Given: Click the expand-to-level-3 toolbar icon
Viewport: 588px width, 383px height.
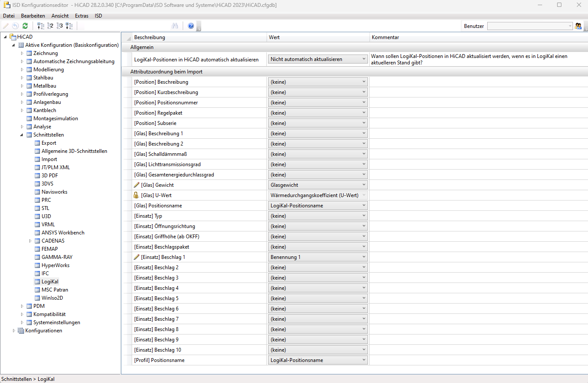Looking at the screenshot, I should (60, 26).
